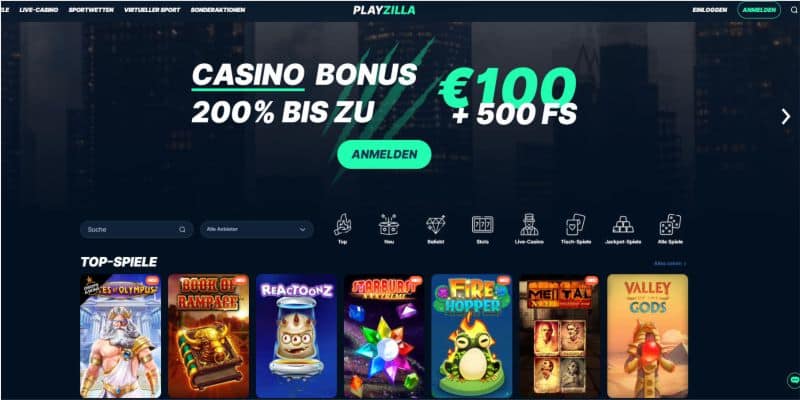This screenshot has width=800, height=400.
Task: Open the Top games category icon
Action: tap(342, 224)
